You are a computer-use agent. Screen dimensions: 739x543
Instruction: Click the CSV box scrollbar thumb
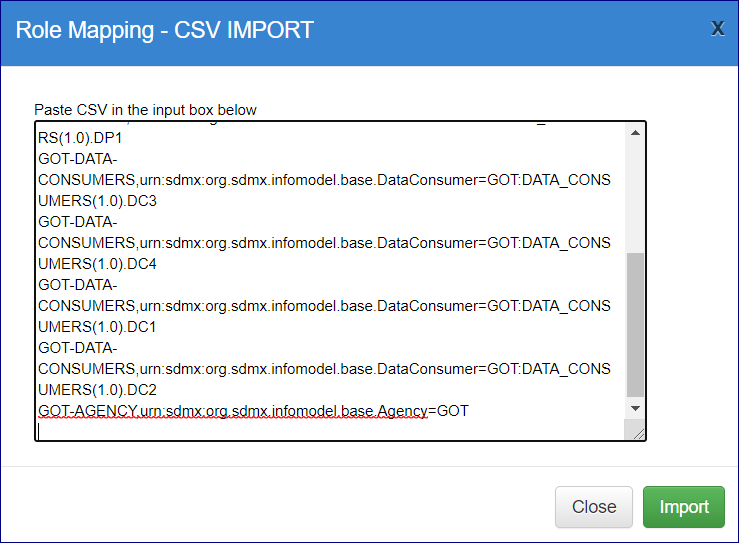pos(635,324)
